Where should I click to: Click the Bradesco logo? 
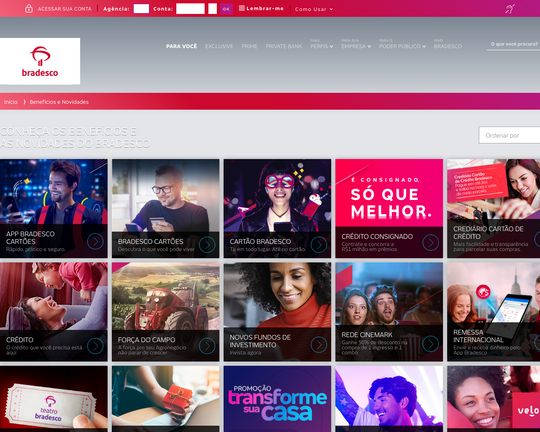pyautogui.click(x=40, y=61)
